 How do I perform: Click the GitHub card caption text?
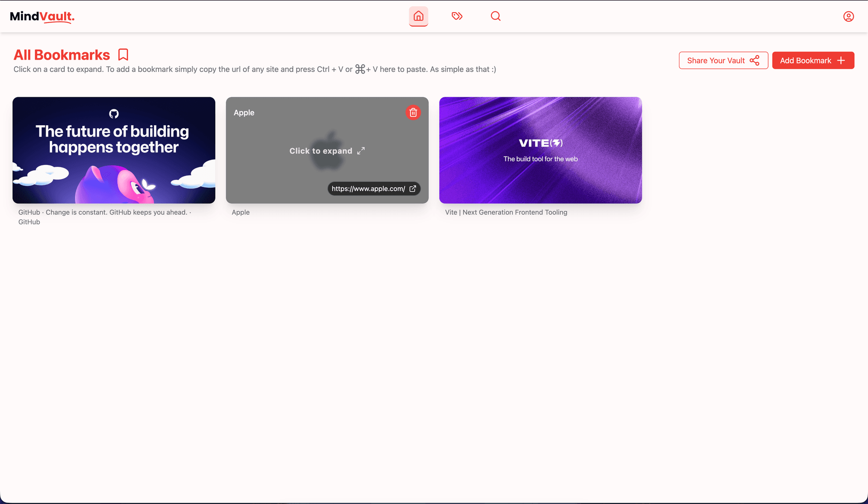point(104,217)
